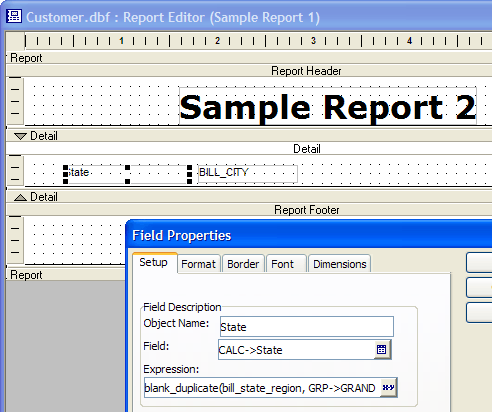This screenshot has width=492, height=412.
Task: Select the Sample Report 2 title text
Action: (328, 107)
